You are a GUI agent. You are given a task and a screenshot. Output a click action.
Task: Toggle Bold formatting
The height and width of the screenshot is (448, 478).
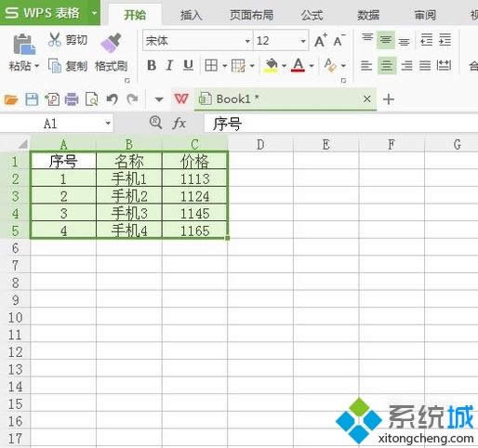coord(152,65)
